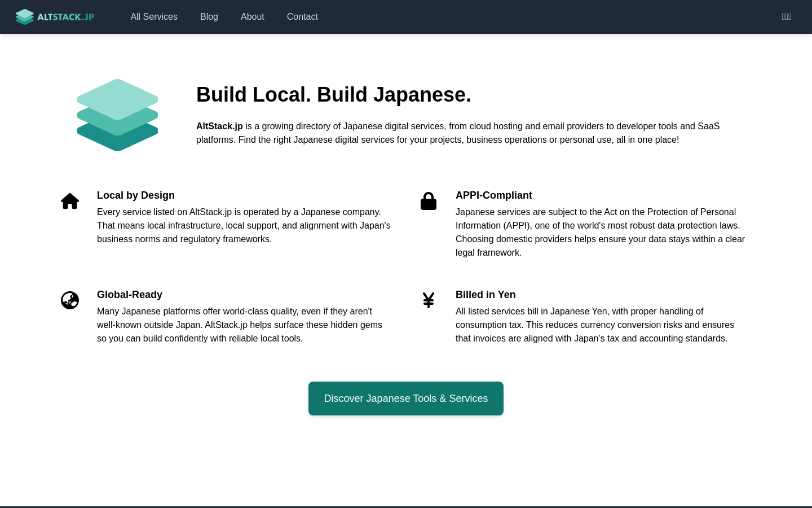Click the 'APPI-Compliant' heading
Screen dimensions: 812x508
(x=494, y=195)
